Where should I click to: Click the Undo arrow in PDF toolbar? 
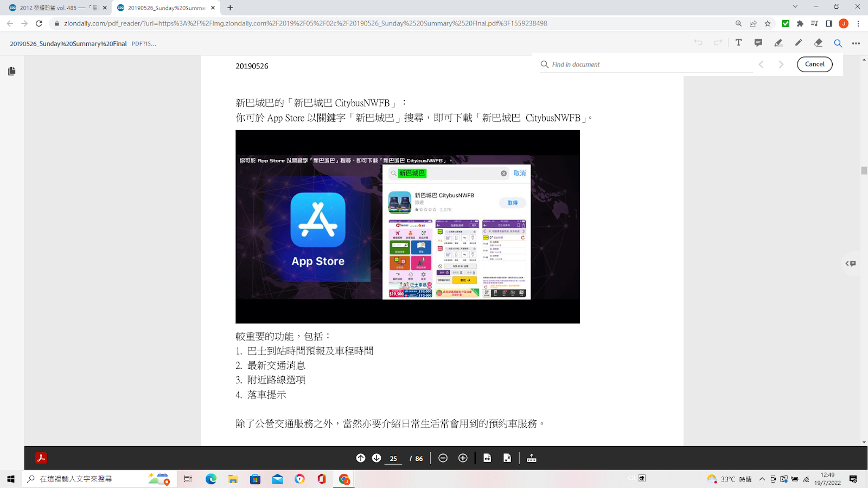click(698, 43)
